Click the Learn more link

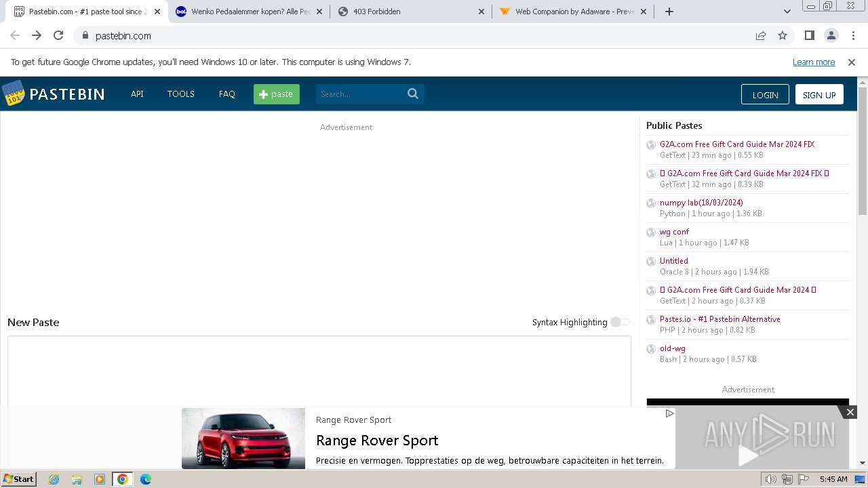pos(814,62)
